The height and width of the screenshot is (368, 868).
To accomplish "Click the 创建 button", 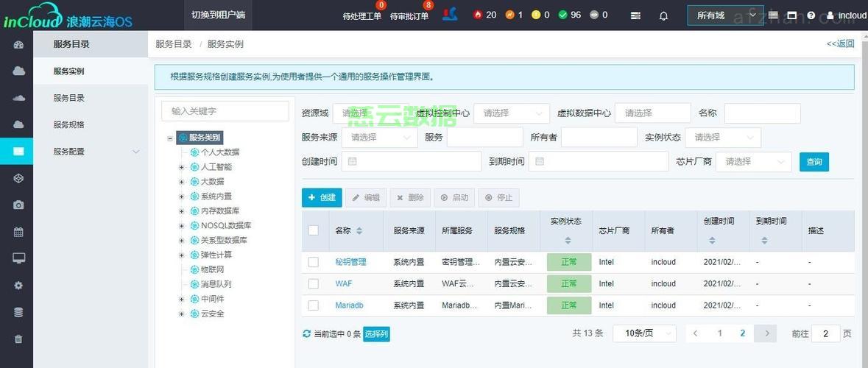I will (322, 197).
